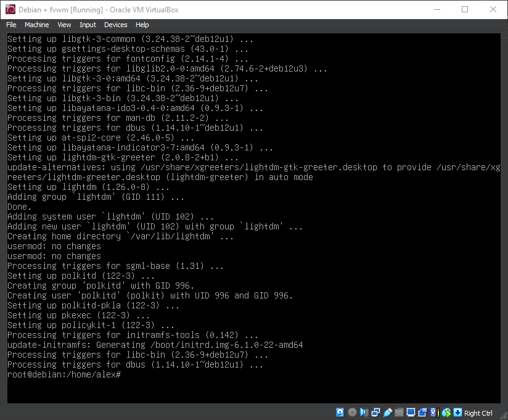Click the recording status icon
Image resolution: width=508 pixels, height=420 pixels.
click(422, 412)
